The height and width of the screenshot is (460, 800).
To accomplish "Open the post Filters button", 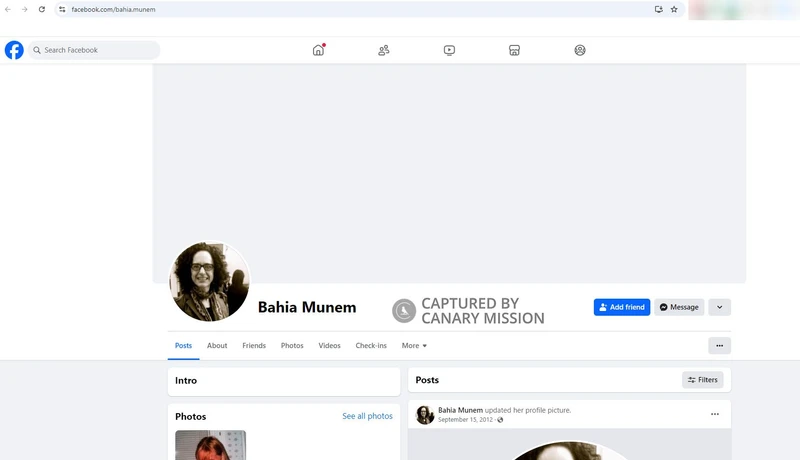I will coord(703,380).
